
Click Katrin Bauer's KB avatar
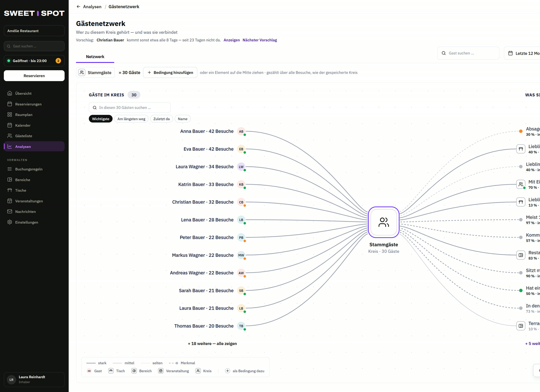(x=241, y=185)
